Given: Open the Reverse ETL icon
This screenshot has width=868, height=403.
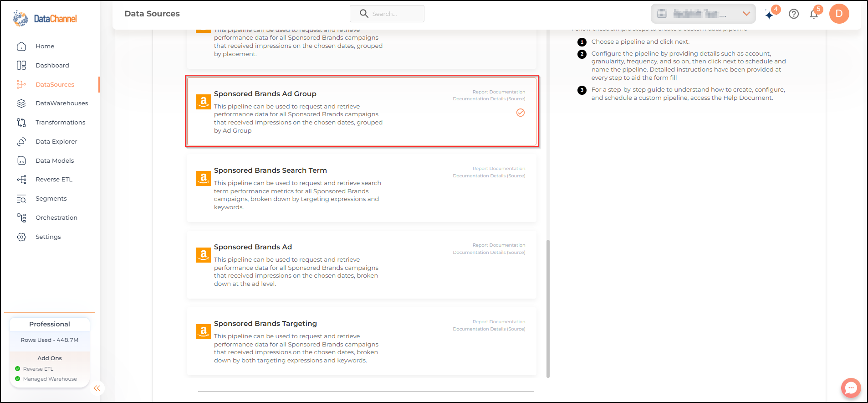Looking at the screenshot, I should [x=21, y=180].
